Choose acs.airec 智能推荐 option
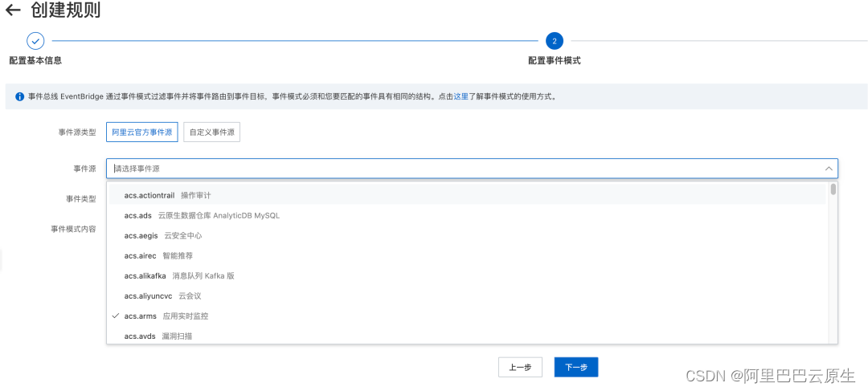The width and height of the screenshot is (868, 391). [467, 255]
